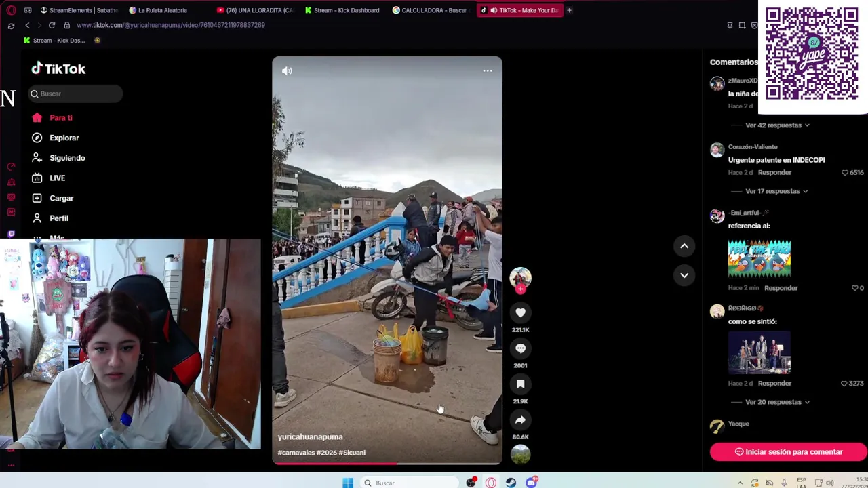Go to the next video with down arrow
This screenshot has width=868, height=488.
(684, 275)
